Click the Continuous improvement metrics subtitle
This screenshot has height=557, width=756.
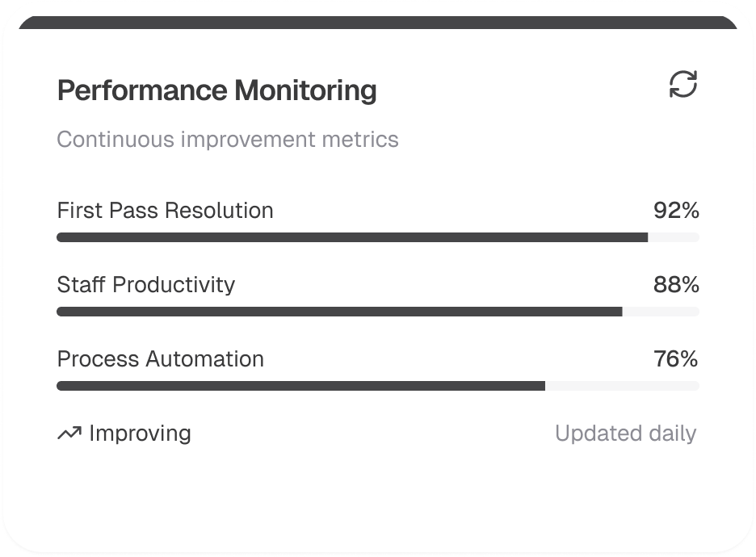point(228,139)
